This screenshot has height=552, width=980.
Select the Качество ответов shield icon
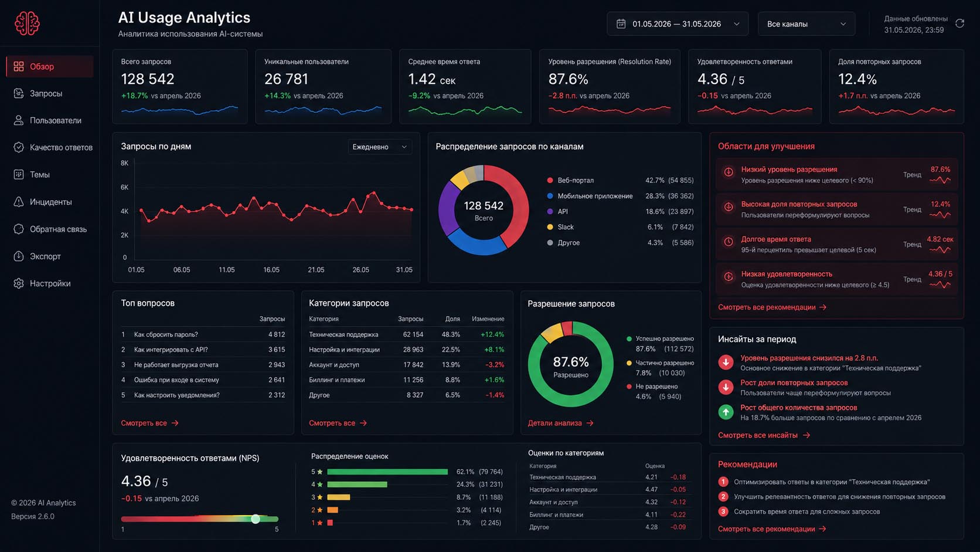(19, 147)
